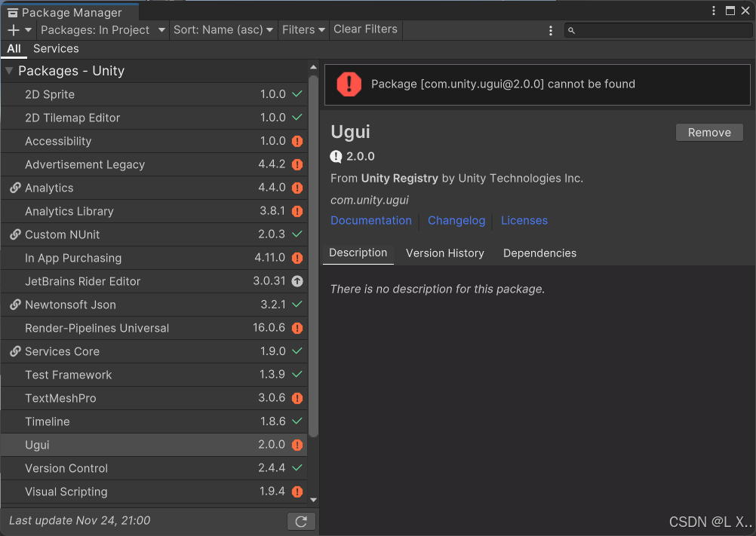Click the Services Core installed checkmark

pyautogui.click(x=297, y=351)
